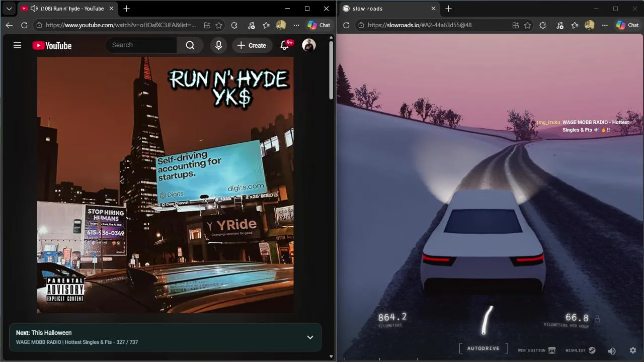Open Settings and more in YouTube window
This screenshot has width=644, height=362.
pos(296,25)
